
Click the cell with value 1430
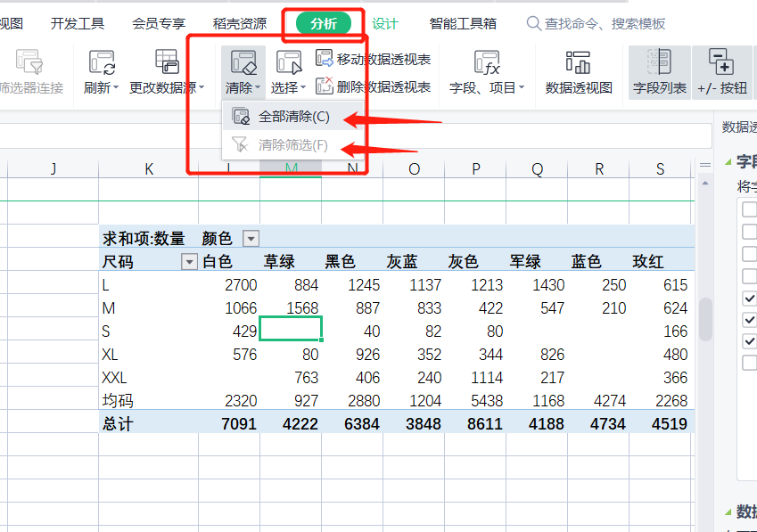point(537,285)
